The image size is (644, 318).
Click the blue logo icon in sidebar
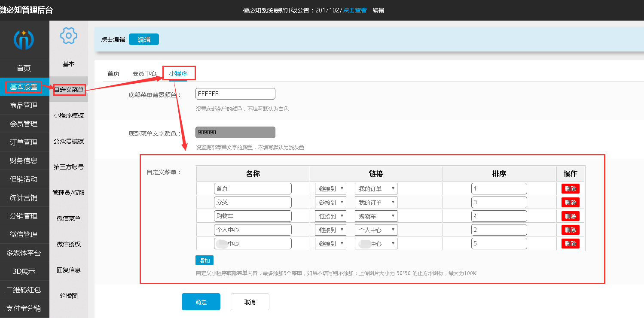coord(24,39)
